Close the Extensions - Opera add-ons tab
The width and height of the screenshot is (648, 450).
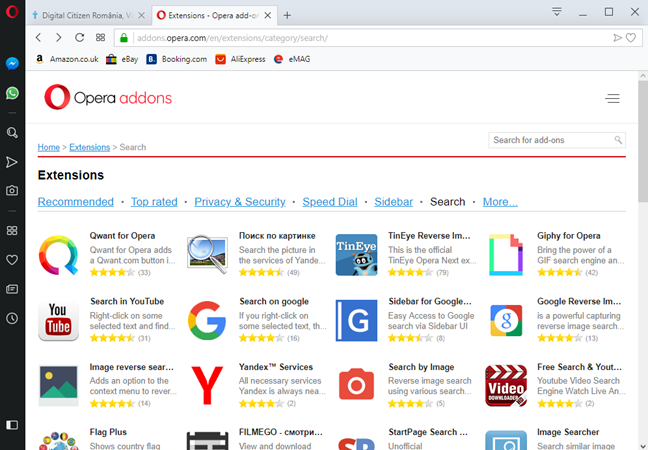tap(268, 15)
